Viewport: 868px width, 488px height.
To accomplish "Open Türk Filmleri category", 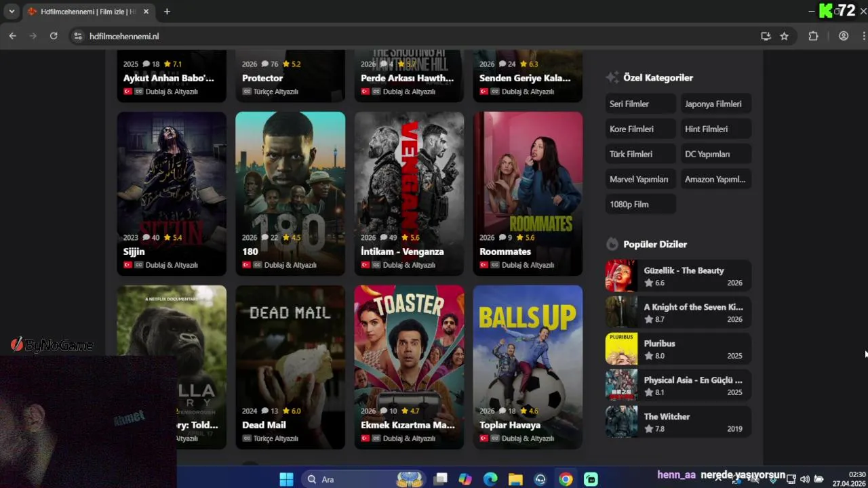I will [x=641, y=154].
